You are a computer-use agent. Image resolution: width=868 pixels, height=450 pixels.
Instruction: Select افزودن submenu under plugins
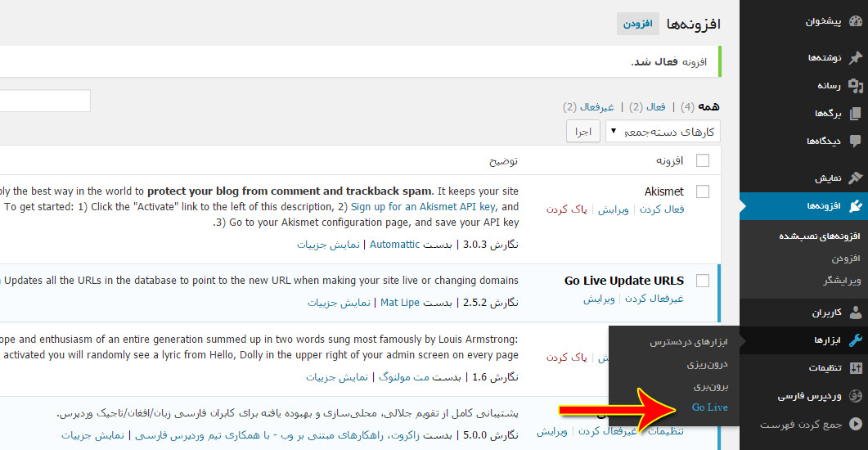[846, 259]
